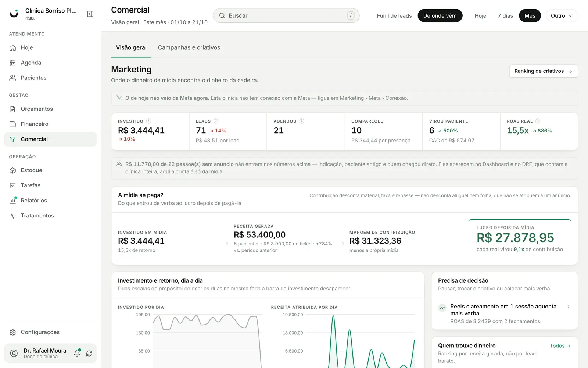Open Campanhas e criativos tab

(189, 48)
